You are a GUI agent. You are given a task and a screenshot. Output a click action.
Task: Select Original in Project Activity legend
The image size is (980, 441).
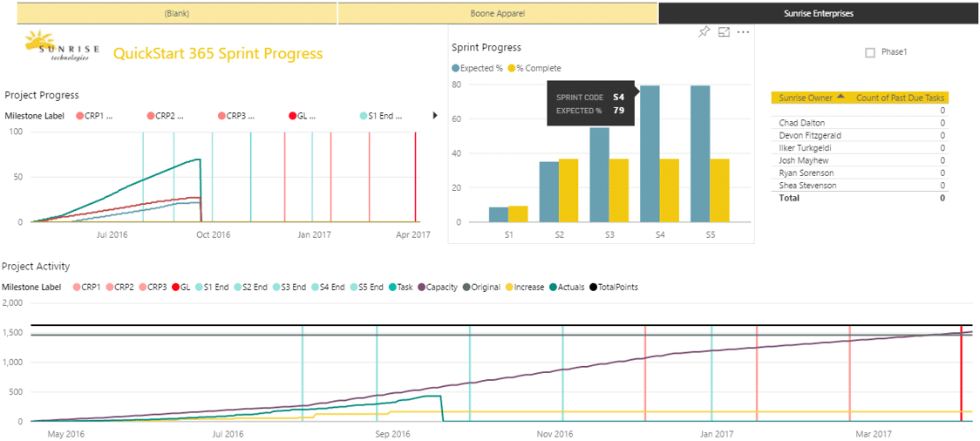tap(480, 288)
